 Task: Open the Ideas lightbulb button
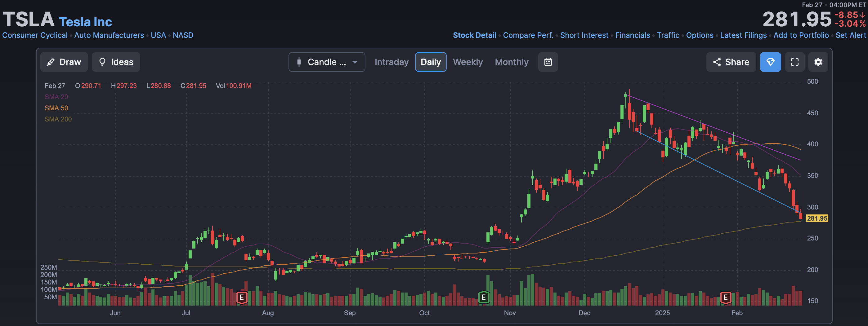116,62
